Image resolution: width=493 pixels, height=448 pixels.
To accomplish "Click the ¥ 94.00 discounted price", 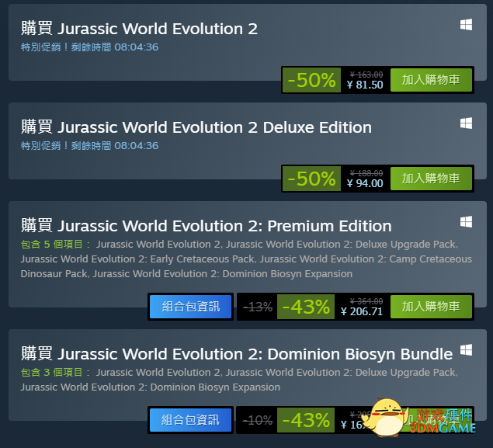I will tap(365, 183).
